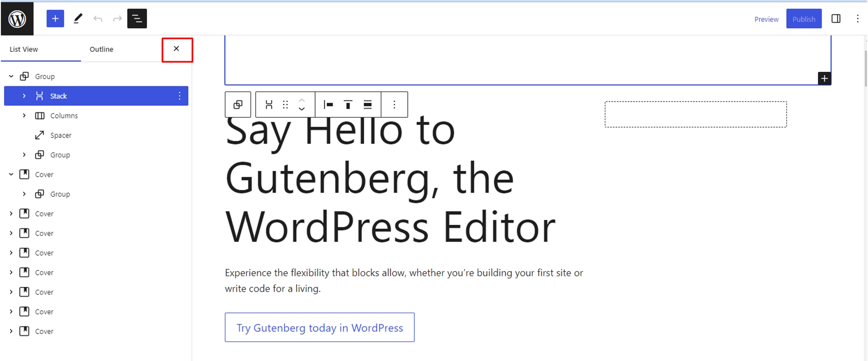Click the Experience the flexibility paragraph

click(x=404, y=280)
